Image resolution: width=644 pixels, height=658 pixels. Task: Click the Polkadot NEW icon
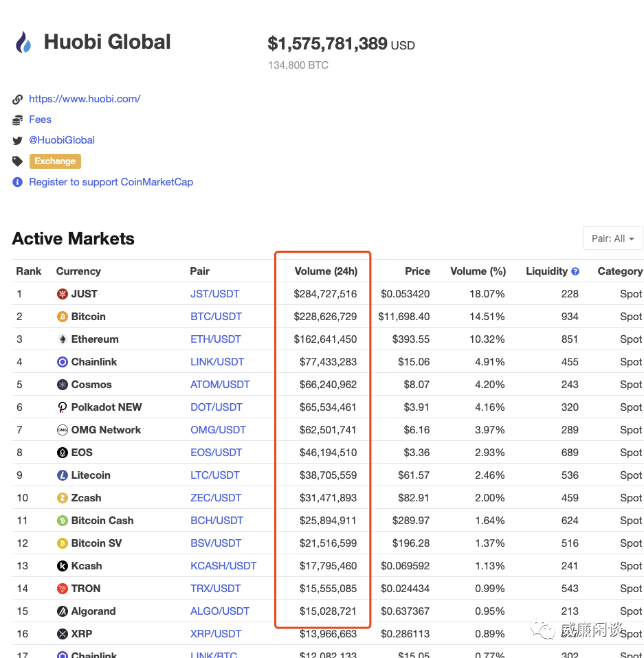[62, 407]
